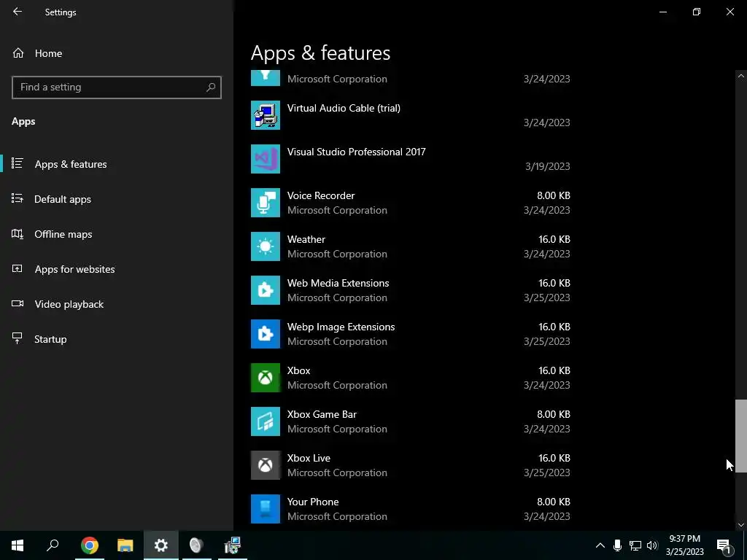Click the network tray icon
This screenshot has width=747, height=560.
pyautogui.click(x=635, y=545)
